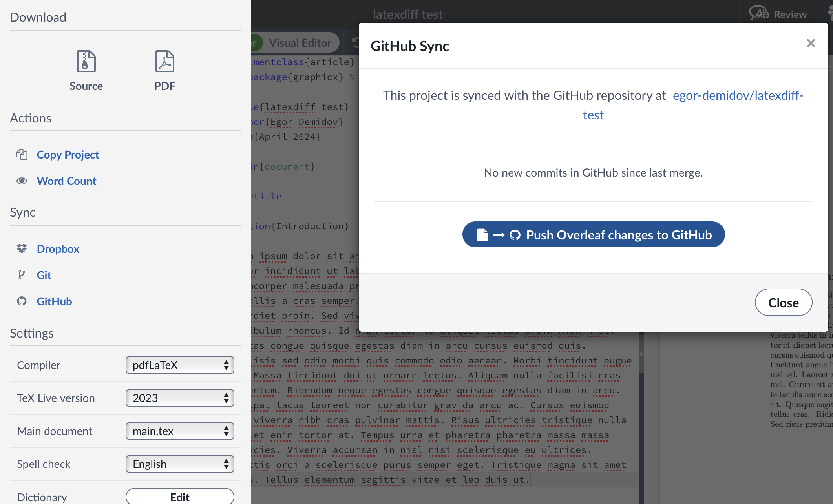Close GitHub Sync modal with X
This screenshot has width=833, height=504.
810,43
